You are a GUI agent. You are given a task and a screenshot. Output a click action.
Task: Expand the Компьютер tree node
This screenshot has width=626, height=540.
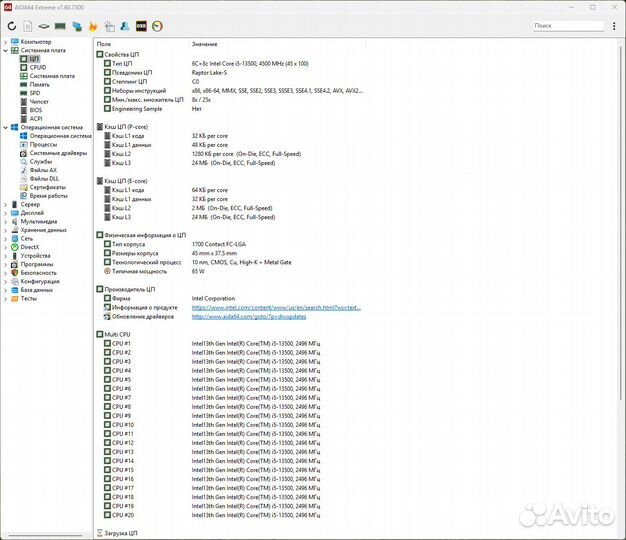pos(5,41)
